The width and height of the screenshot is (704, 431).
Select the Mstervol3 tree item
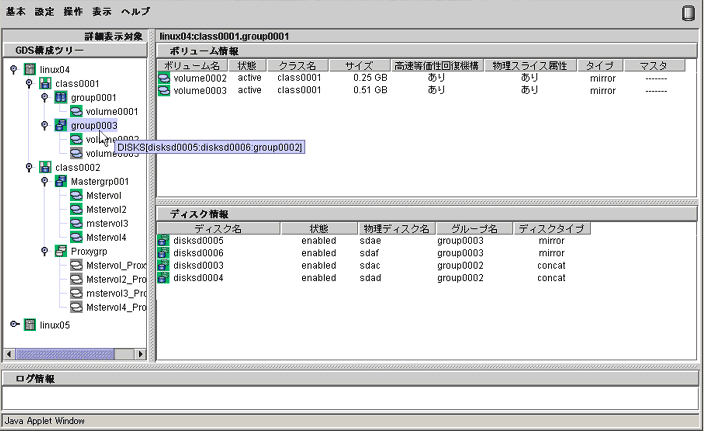[x=106, y=223]
